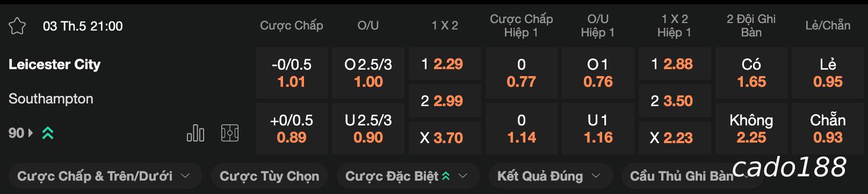
Task: Select both teams score Có 1.65
Action: (751, 73)
